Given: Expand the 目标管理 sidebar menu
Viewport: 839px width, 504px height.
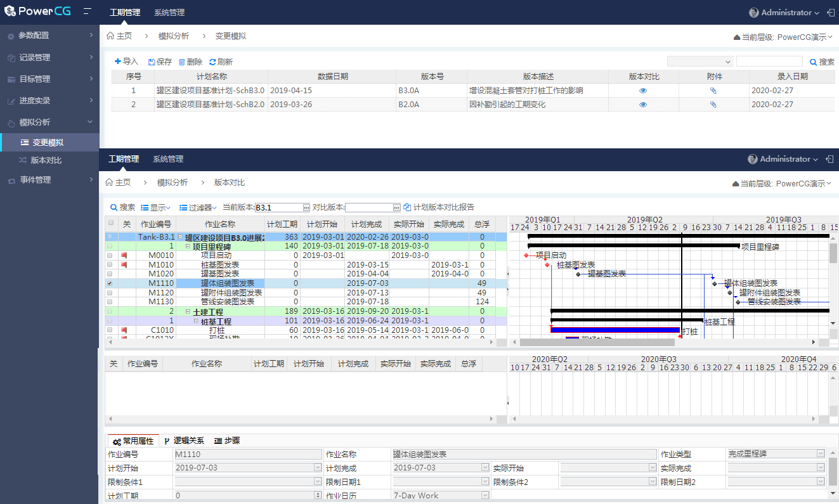Looking at the screenshot, I should (49, 79).
